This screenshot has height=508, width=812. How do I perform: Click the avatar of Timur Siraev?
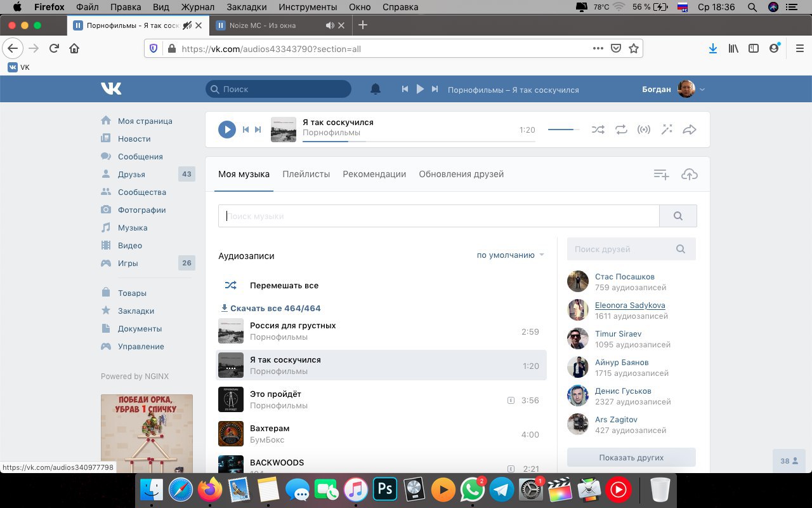pyautogui.click(x=578, y=338)
